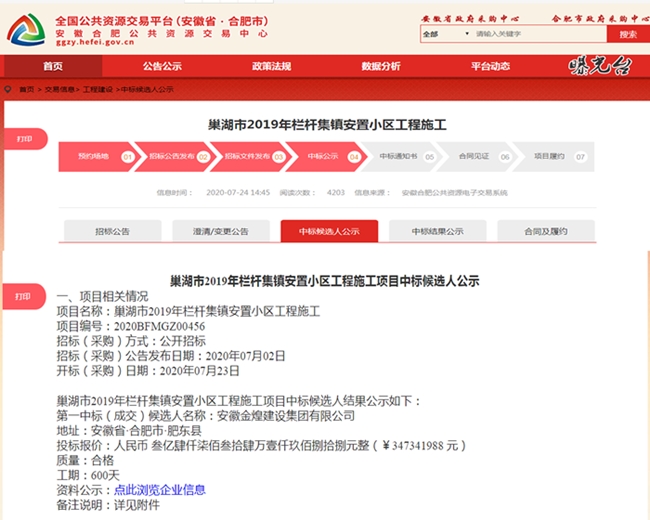Select step 04 中标公示 in progress bar

[x=323, y=157]
